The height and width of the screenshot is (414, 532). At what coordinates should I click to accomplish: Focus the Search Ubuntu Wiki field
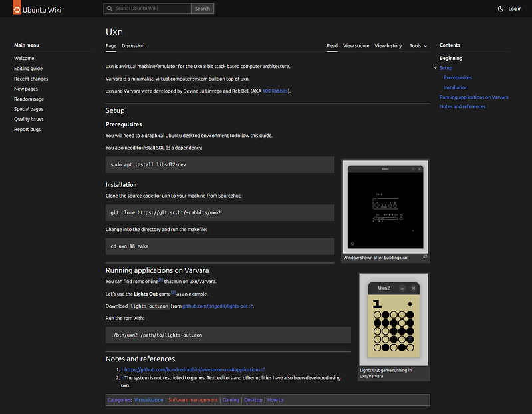pos(147,9)
